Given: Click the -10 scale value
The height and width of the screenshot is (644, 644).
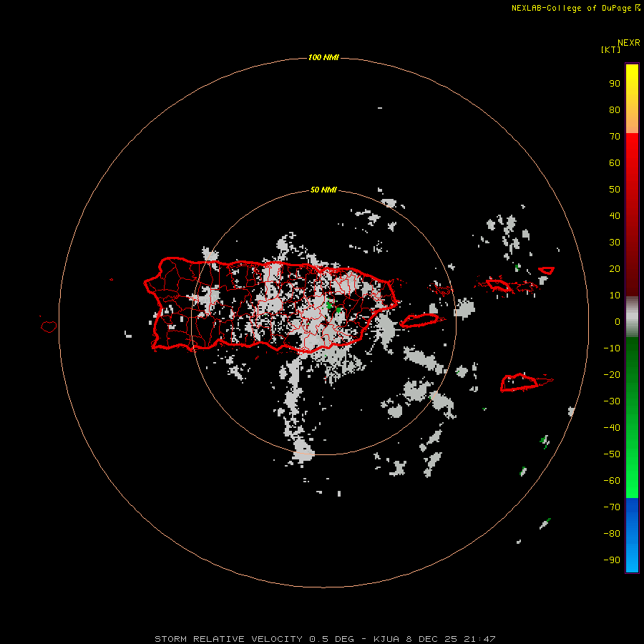Looking at the screenshot, I should tap(612, 348).
